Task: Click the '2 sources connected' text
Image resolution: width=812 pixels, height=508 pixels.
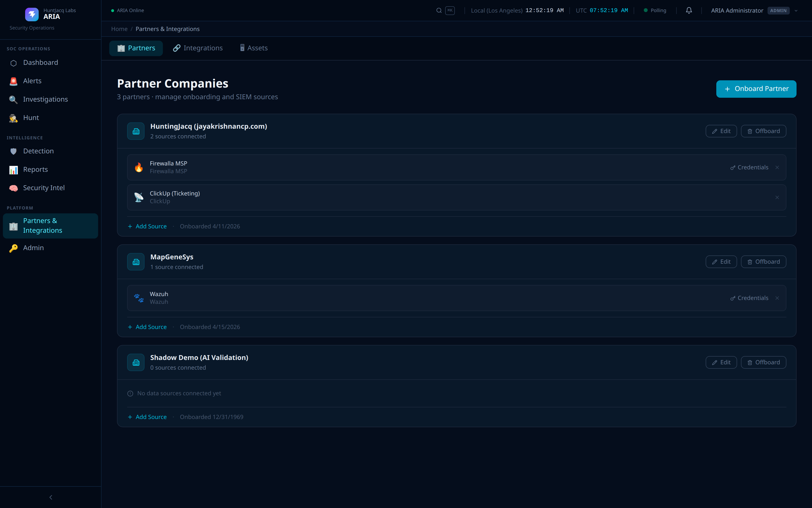Action: [178, 136]
